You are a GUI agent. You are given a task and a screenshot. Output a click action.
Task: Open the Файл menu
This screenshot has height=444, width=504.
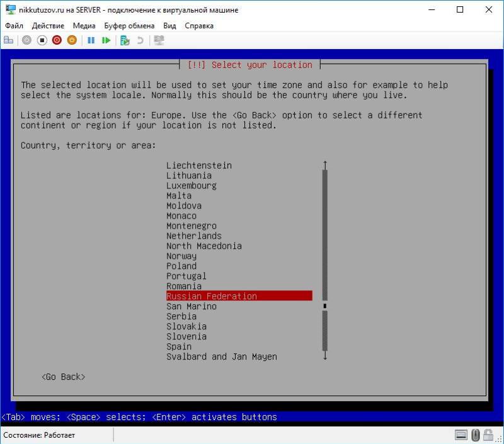(x=14, y=26)
